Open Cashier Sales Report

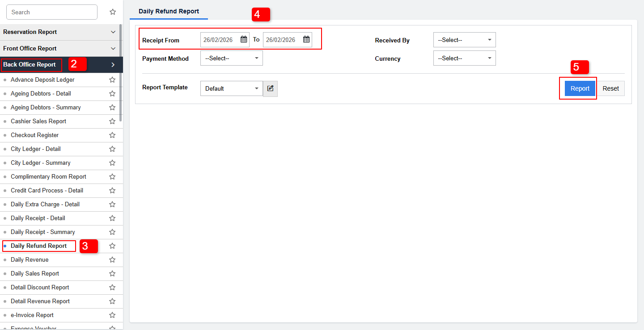click(38, 121)
